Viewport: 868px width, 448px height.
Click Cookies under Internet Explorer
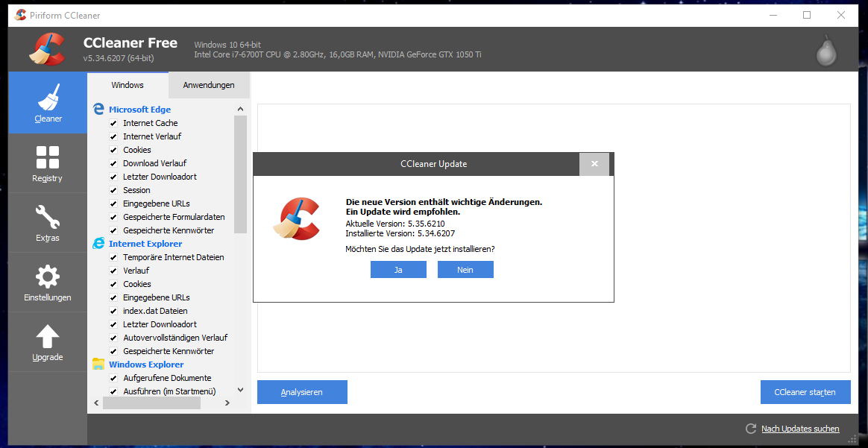[x=136, y=284]
